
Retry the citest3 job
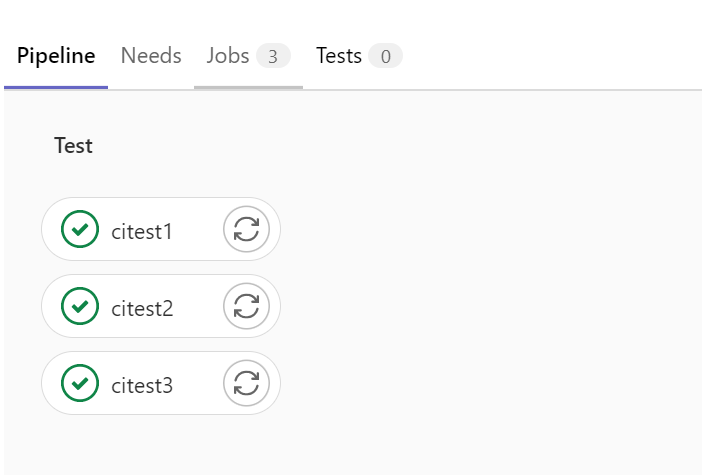(246, 383)
